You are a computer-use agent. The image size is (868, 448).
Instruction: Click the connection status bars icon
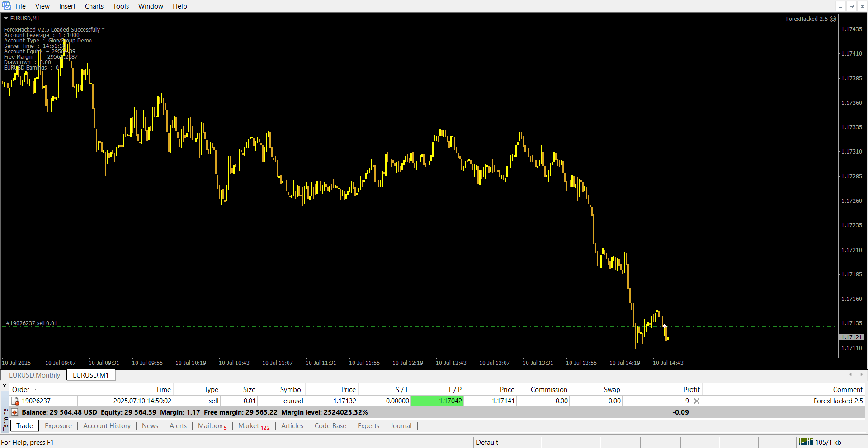tap(805, 442)
